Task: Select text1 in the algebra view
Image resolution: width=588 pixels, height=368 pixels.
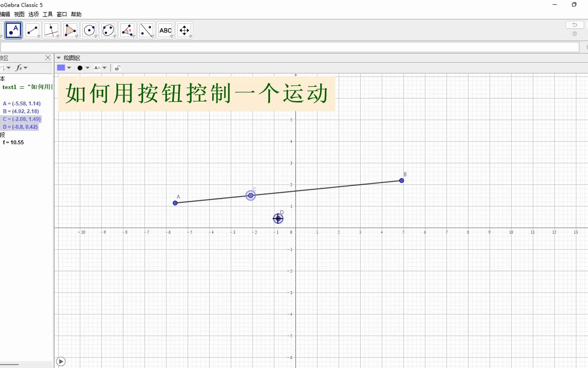Action: coord(27,87)
